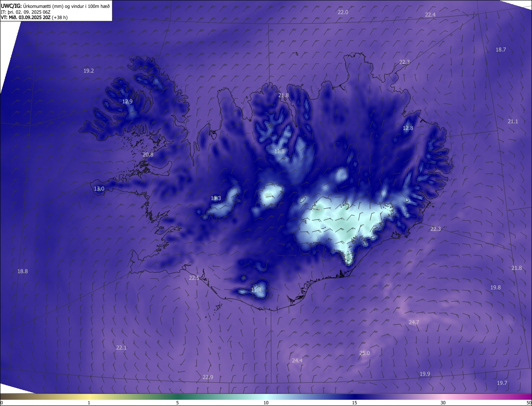Click the 22.9 value label
532x406 pixels.
(x=208, y=377)
